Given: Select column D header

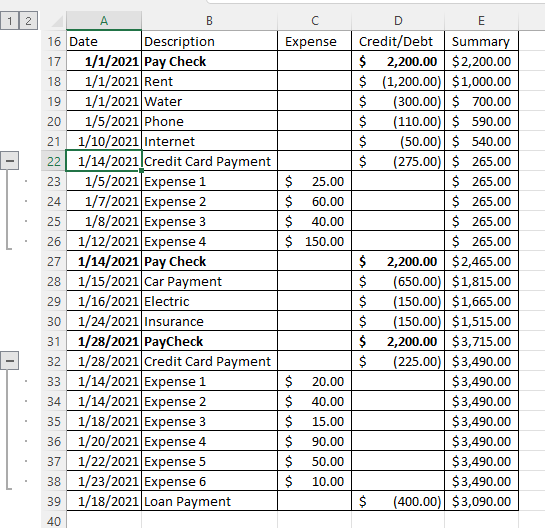Looking at the screenshot, I should click(x=398, y=21).
